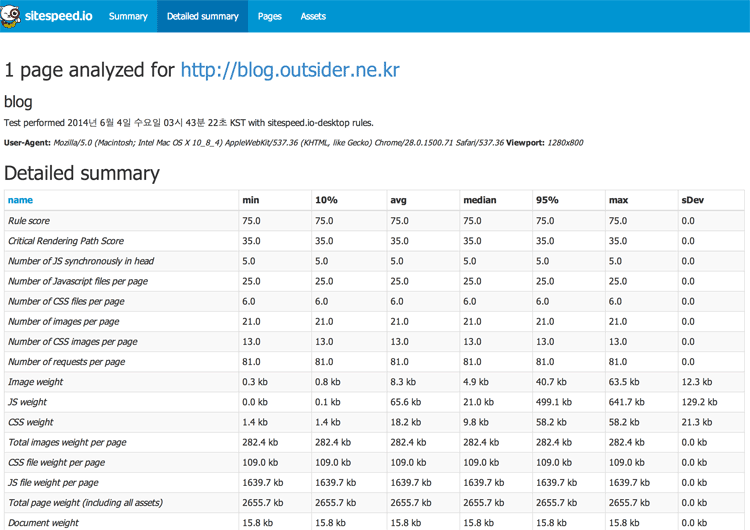Click the max column header
Viewport: 750px width, 530px height.
(618, 200)
